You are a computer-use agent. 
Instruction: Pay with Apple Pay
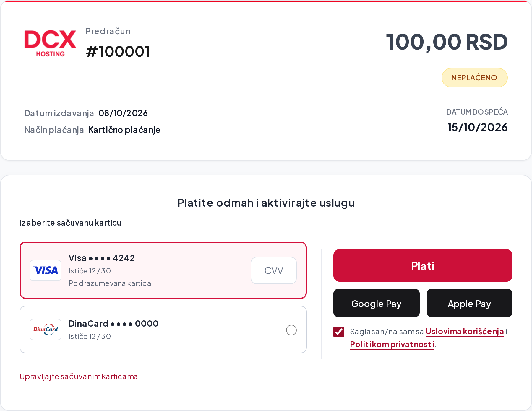[x=469, y=303]
